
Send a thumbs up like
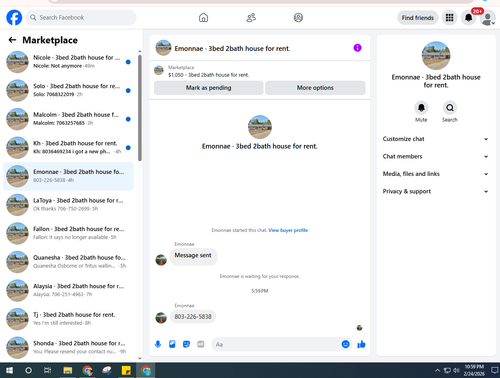[361, 344]
